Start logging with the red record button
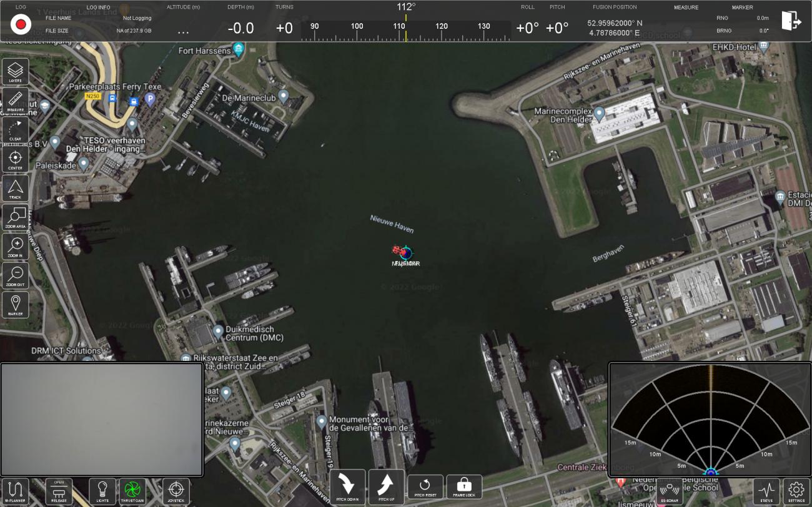Image resolution: width=812 pixels, height=507 pixels. pyautogui.click(x=21, y=24)
